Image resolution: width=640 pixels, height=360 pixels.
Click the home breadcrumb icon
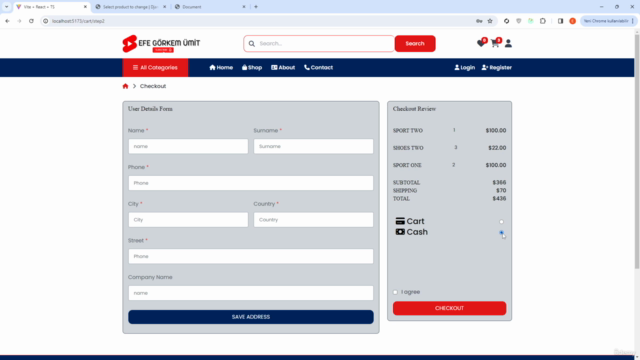(x=125, y=86)
